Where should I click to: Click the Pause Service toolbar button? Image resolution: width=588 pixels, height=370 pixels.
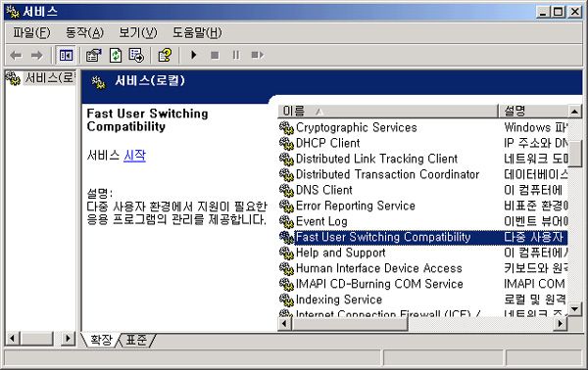tap(236, 56)
